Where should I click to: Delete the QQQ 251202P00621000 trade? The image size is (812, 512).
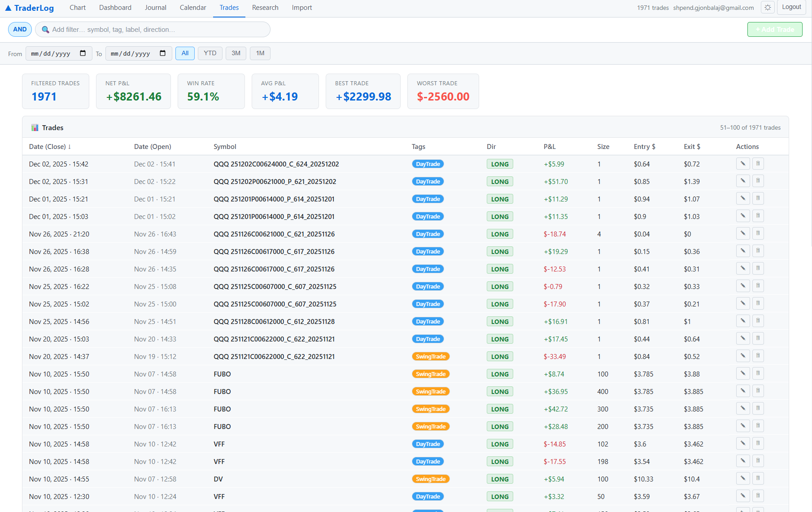click(758, 181)
